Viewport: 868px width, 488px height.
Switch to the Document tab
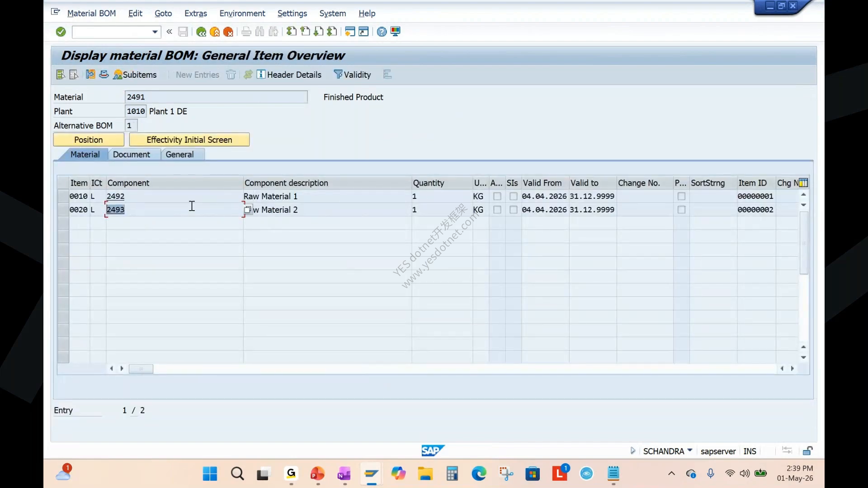click(132, 155)
